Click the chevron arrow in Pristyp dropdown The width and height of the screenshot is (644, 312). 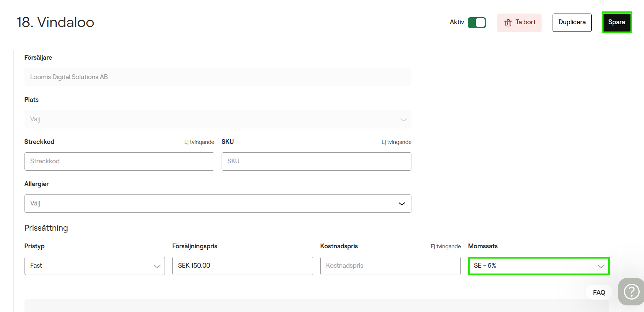157,266
